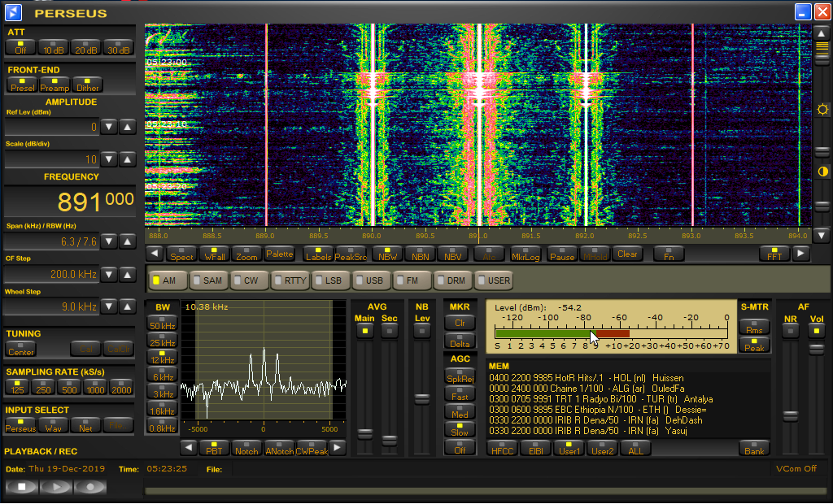Enable the NR noise reduction toggle

790,330
